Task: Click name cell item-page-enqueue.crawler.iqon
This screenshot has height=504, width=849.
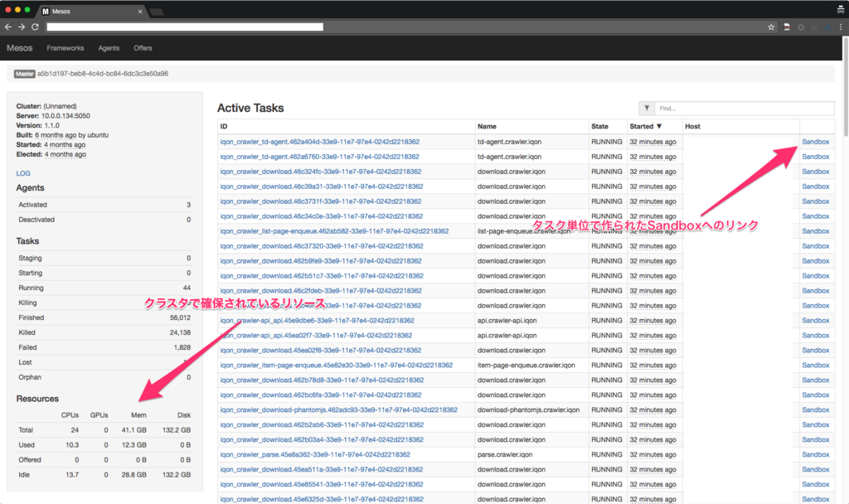Action: [526, 366]
